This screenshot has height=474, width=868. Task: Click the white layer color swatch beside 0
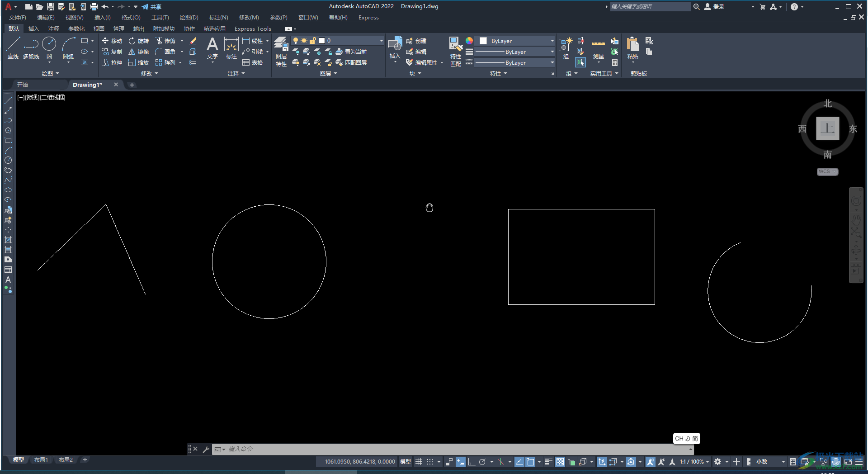(322, 41)
